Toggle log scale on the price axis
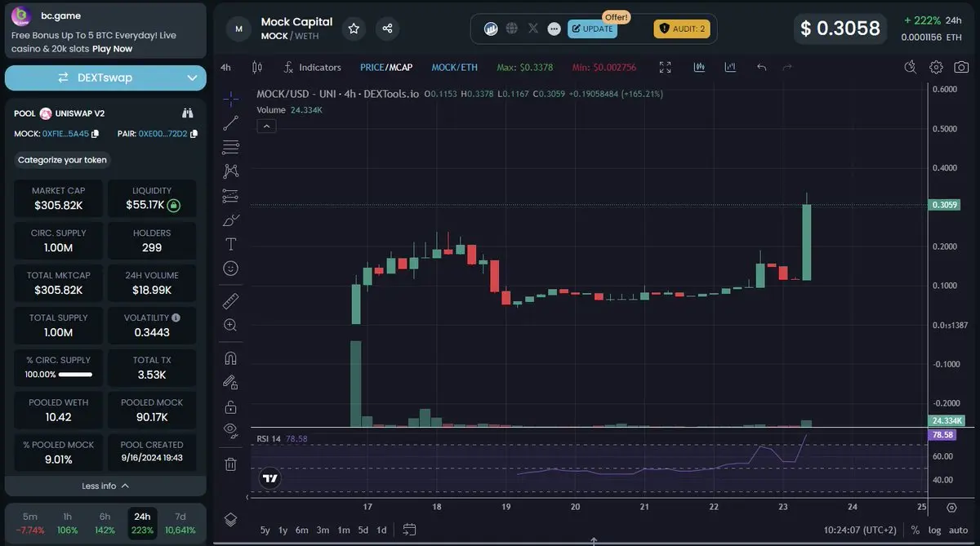This screenshot has width=980, height=546. pyautogui.click(x=933, y=530)
